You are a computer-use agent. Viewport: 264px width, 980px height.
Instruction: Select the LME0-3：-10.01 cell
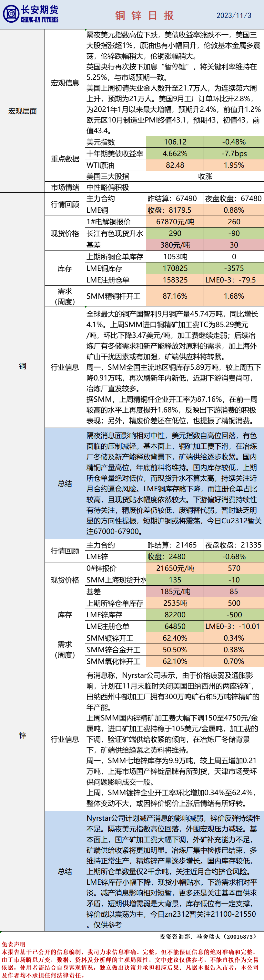pos(234,626)
